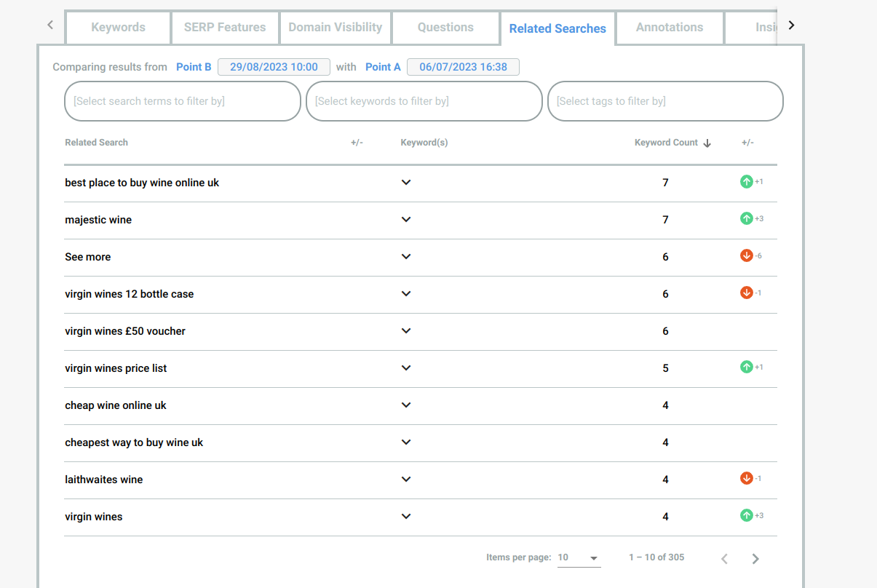
Task: Expand keywords for laithwaites wine
Action: tap(406, 480)
